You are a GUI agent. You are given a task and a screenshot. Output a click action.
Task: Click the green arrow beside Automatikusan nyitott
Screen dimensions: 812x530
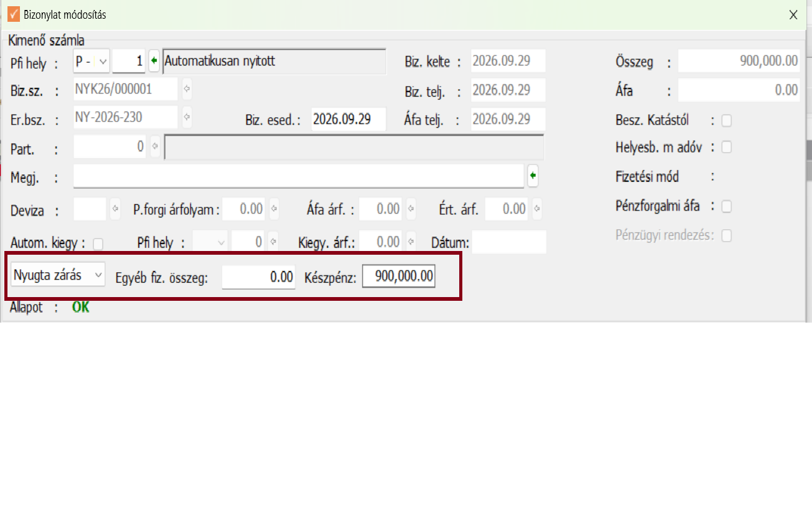click(154, 62)
